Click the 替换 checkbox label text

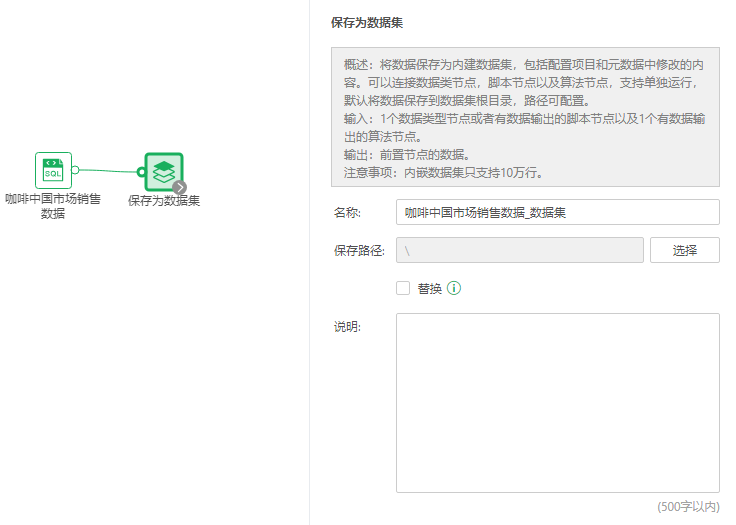pyautogui.click(x=429, y=288)
